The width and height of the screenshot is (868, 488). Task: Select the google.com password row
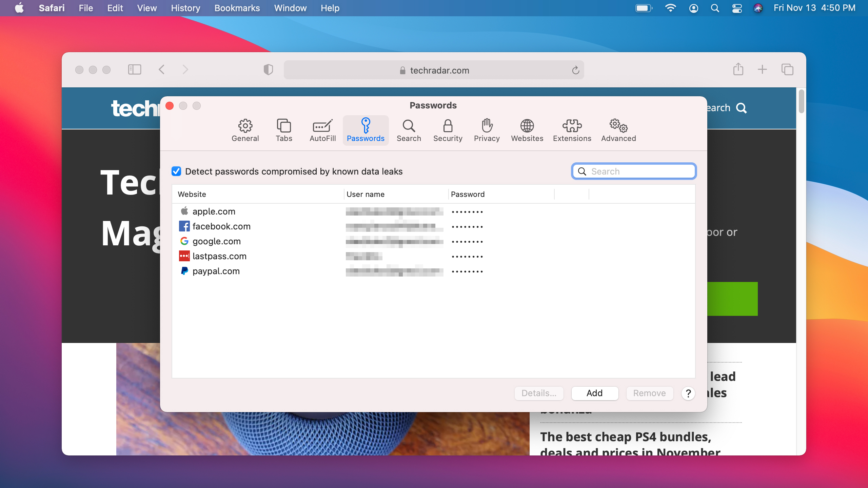point(433,241)
